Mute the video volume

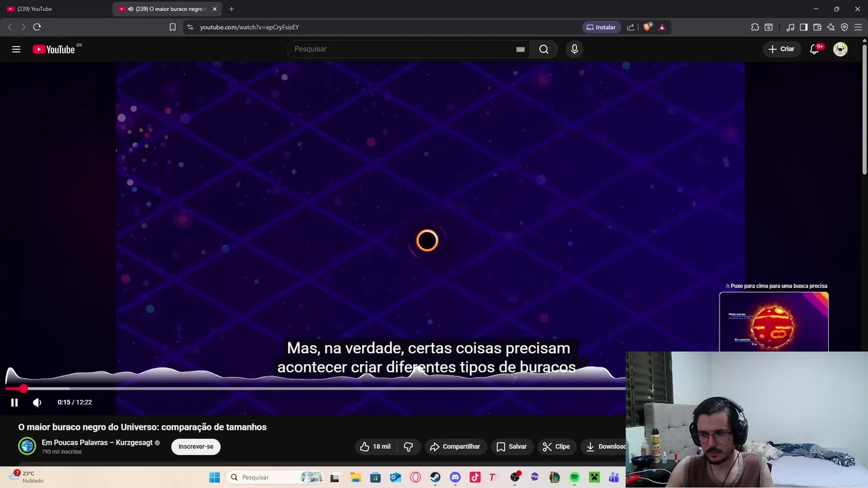(37, 402)
